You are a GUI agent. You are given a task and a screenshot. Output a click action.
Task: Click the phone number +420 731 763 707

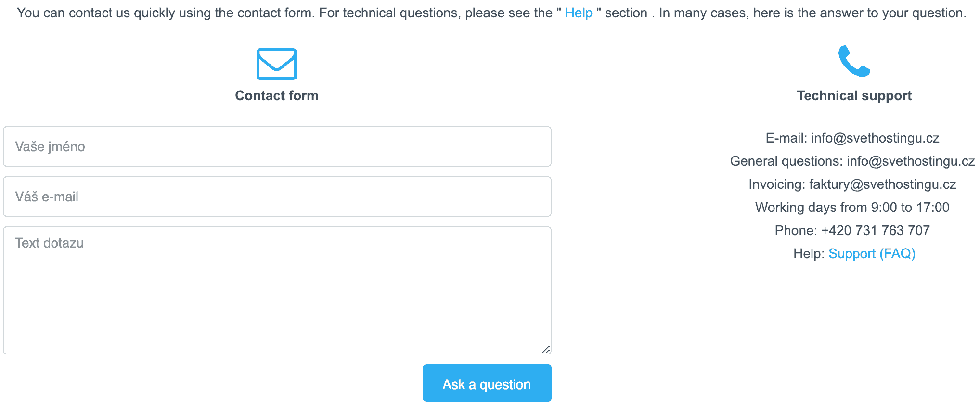tap(876, 231)
